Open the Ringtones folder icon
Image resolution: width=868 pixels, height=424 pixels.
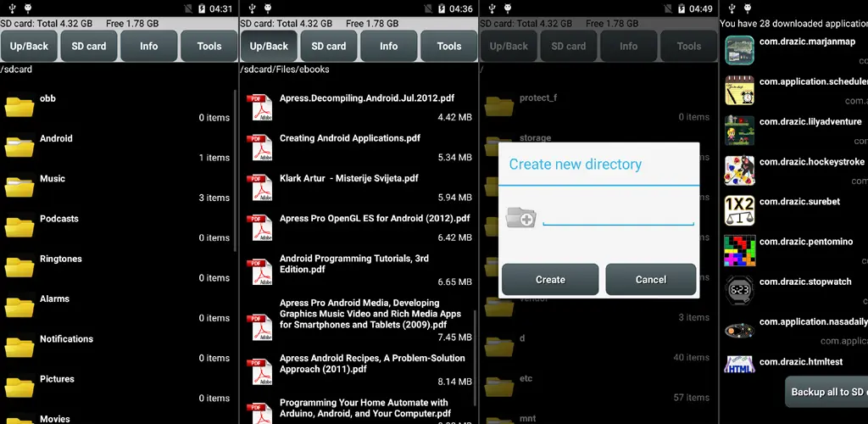tap(19, 267)
